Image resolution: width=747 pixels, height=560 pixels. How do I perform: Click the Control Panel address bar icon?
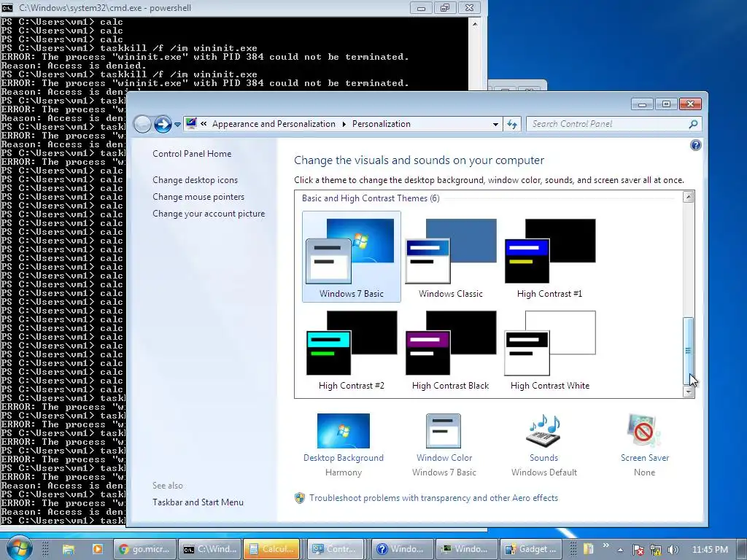click(191, 124)
